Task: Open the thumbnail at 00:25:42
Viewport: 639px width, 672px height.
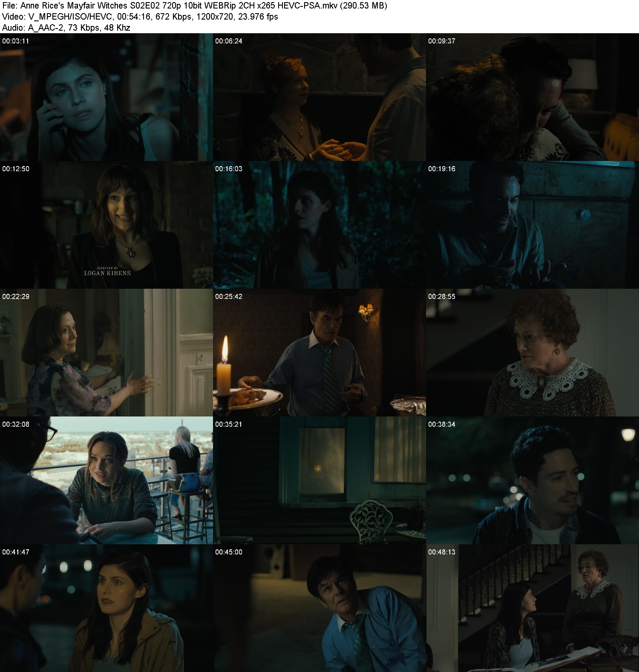Action: (x=319, y=353)
